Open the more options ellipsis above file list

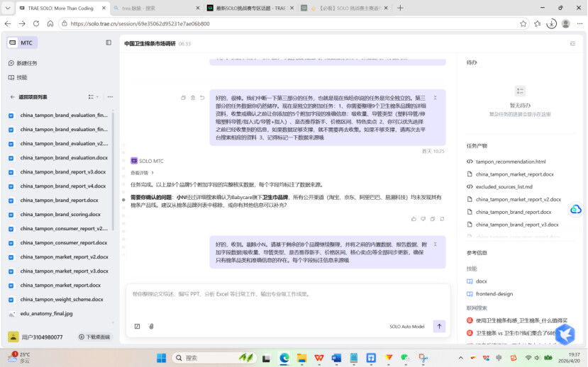pos(110,97)
